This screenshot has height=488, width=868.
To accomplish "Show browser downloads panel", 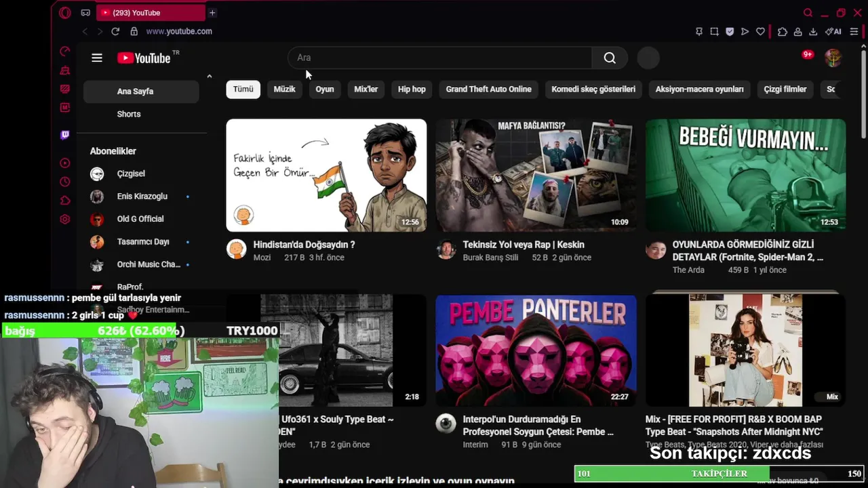I will (x=813, y=31).
